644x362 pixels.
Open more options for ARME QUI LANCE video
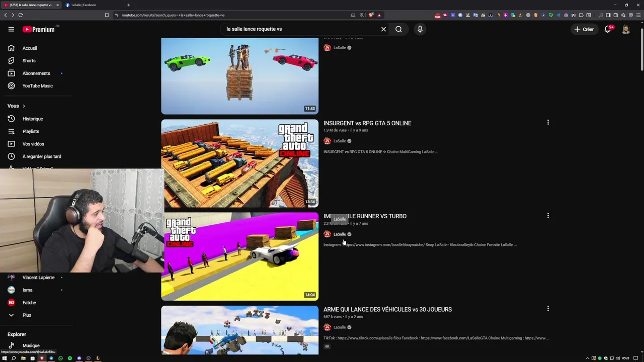(548, 309)
